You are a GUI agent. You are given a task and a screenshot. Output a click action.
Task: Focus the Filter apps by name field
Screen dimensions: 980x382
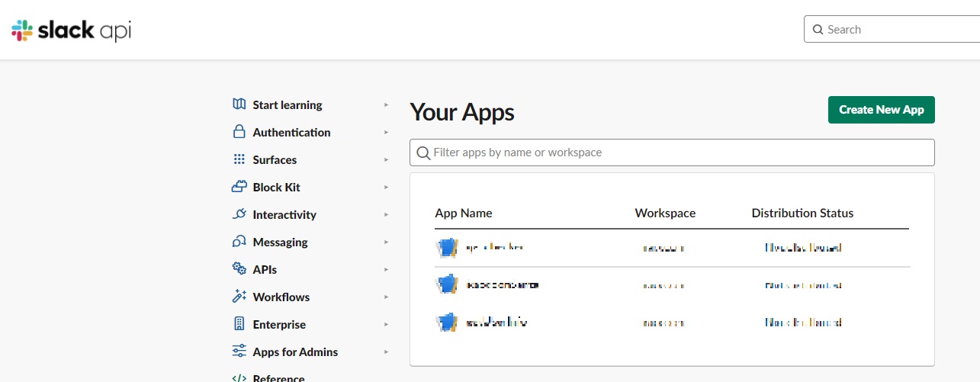click(x=672, y=152)
